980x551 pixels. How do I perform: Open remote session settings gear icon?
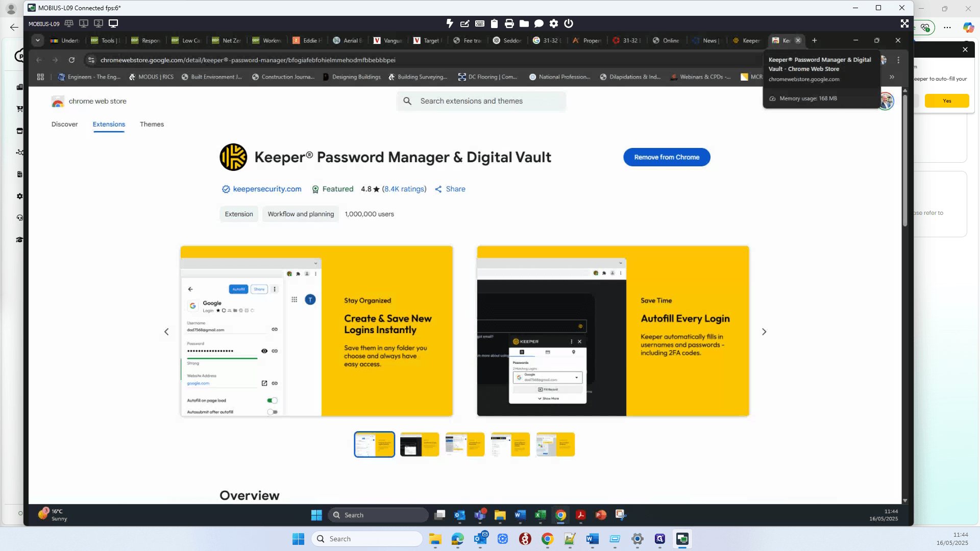pyautogui.click(x=554, y=23)
